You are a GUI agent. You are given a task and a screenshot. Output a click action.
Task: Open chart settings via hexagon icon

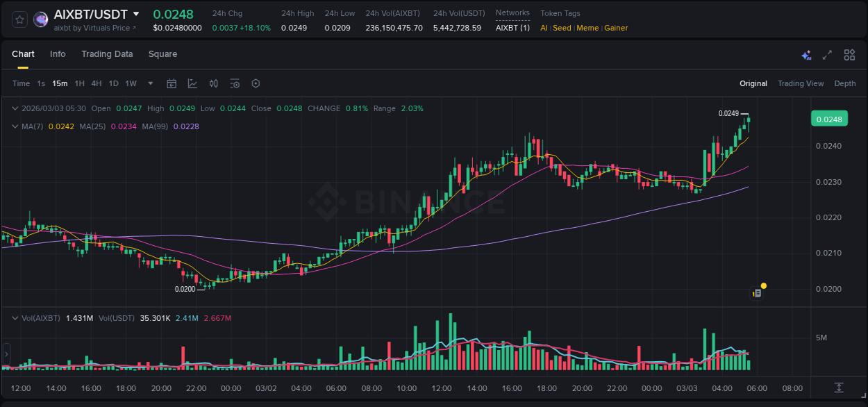256,83
